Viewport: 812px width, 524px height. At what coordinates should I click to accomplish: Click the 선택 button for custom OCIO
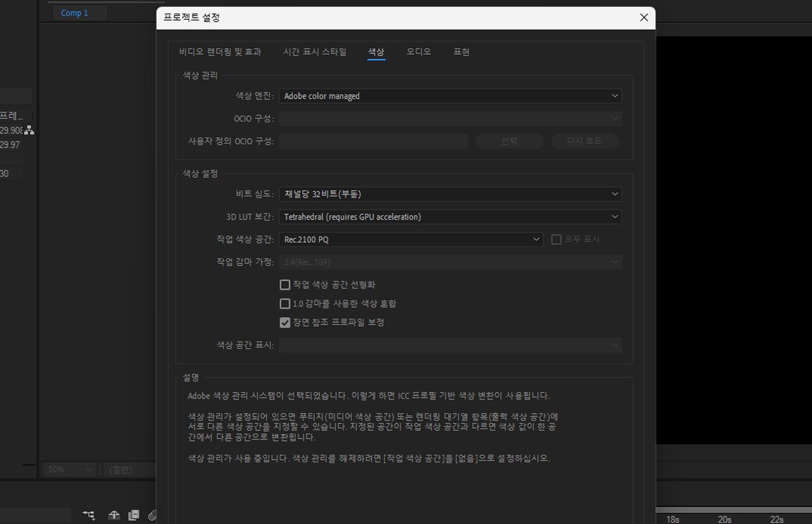click(509, 141)
